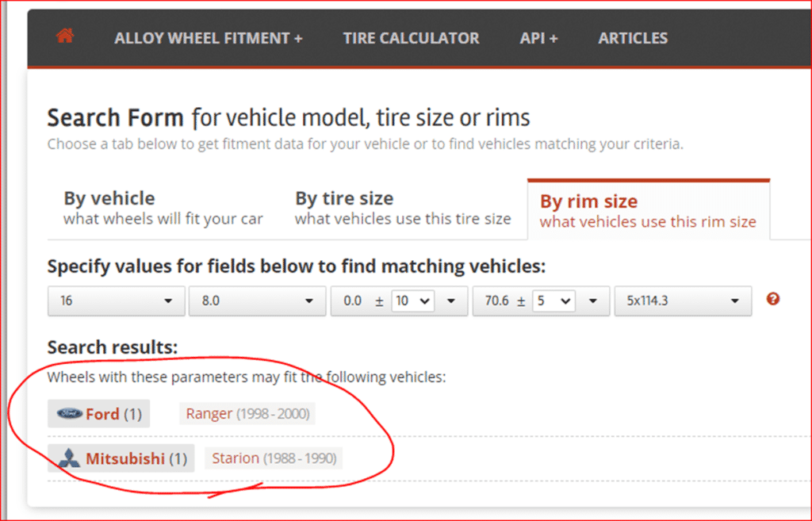Click the Mitsubishi logo icon
Screen dimensions: 812x521
coord(69,458)
